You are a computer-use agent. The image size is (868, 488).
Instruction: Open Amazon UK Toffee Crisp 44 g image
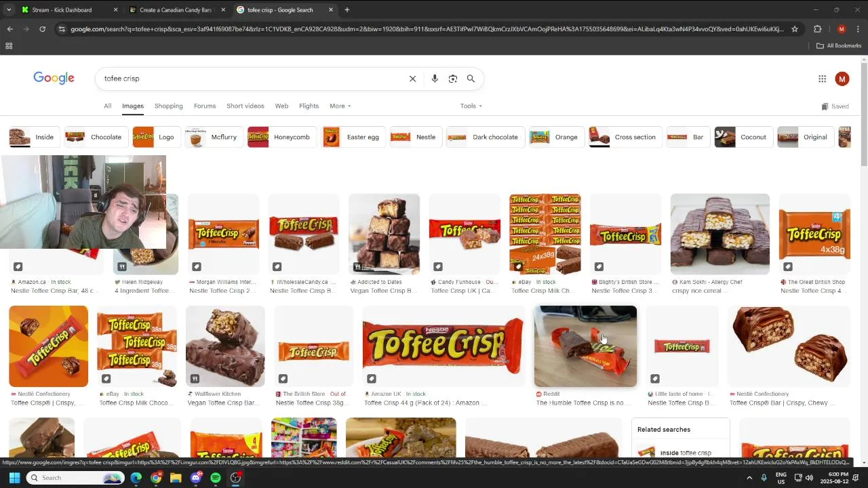click(x=443, y=346)
